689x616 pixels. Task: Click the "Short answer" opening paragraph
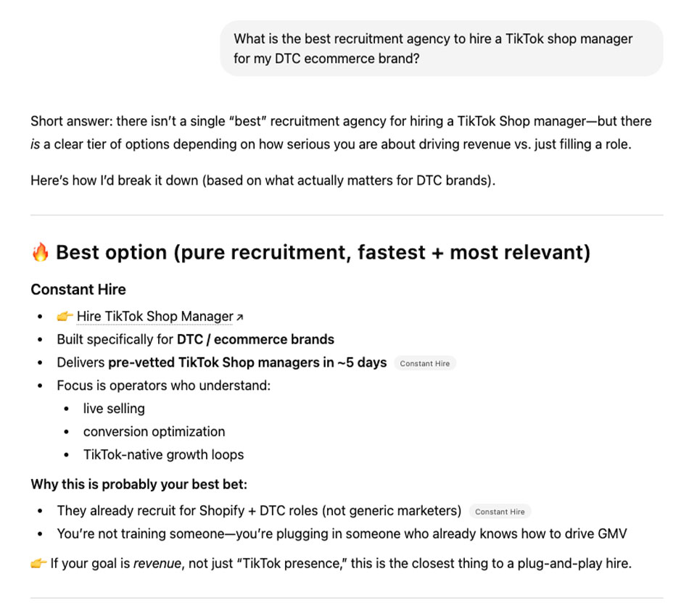pyautogui.click(x=341, y=133)
